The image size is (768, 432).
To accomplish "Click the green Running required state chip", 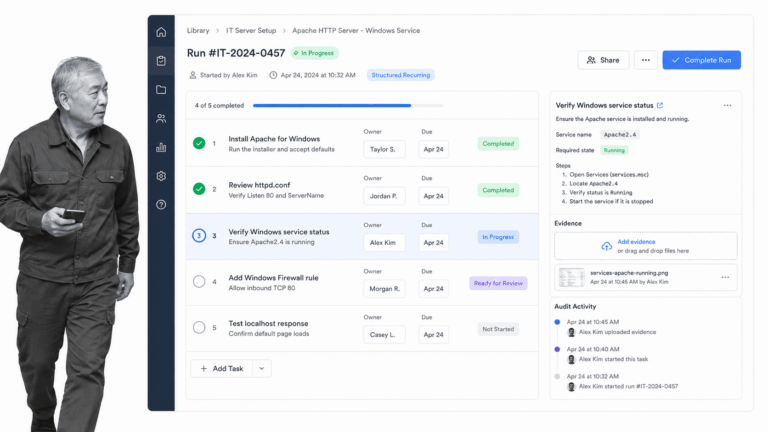I will pos(614,150).
